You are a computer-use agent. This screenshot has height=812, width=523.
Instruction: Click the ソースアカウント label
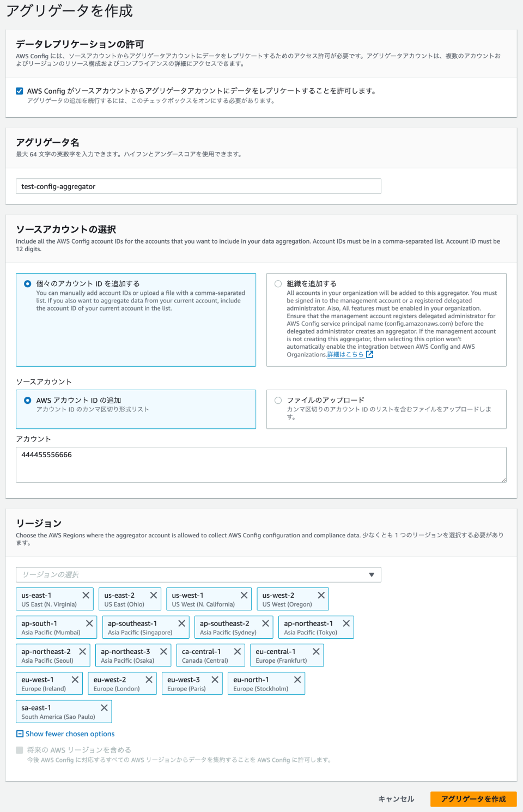(x=44, y=381)
